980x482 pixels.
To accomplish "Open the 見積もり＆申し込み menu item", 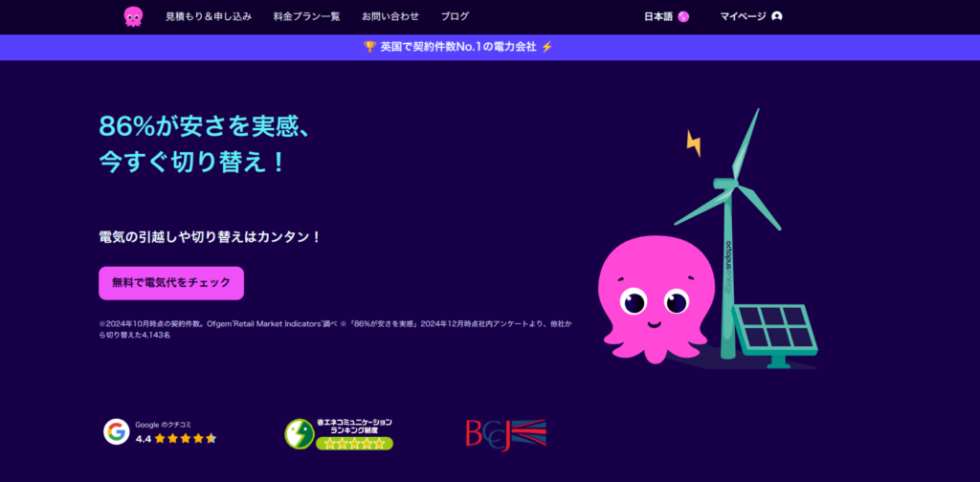I will [209, 16].
